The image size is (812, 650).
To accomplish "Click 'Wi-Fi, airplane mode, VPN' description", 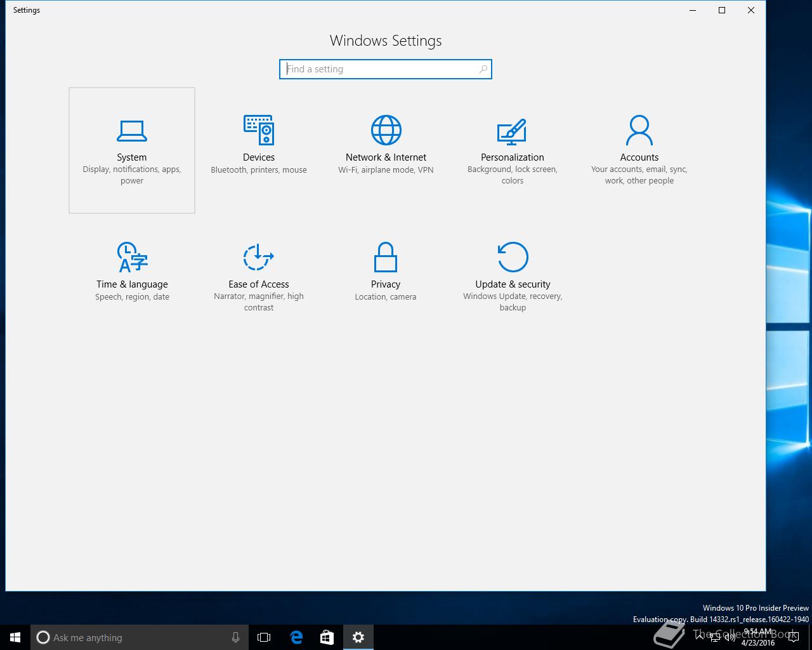I will point(386,170).
